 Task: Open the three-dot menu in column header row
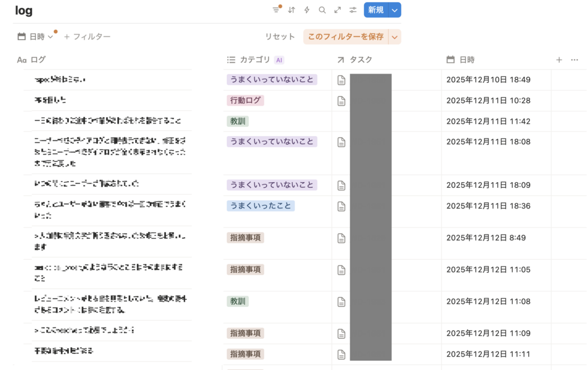[574, 60]
